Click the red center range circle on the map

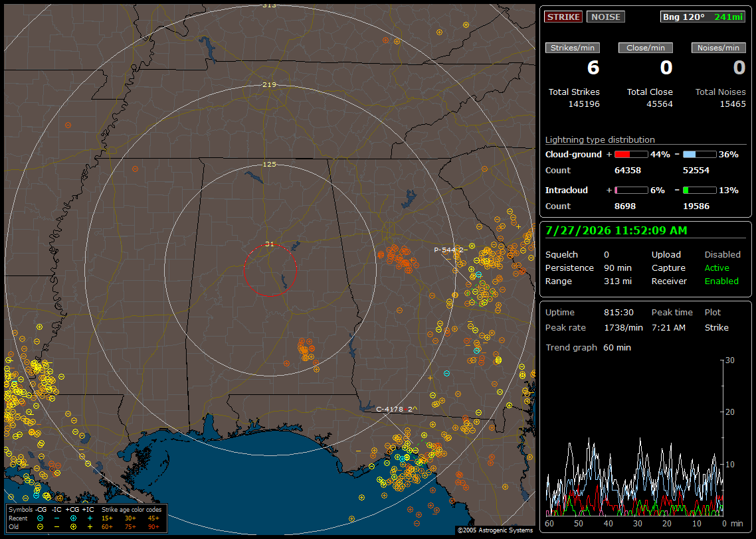tap(270, 269)
